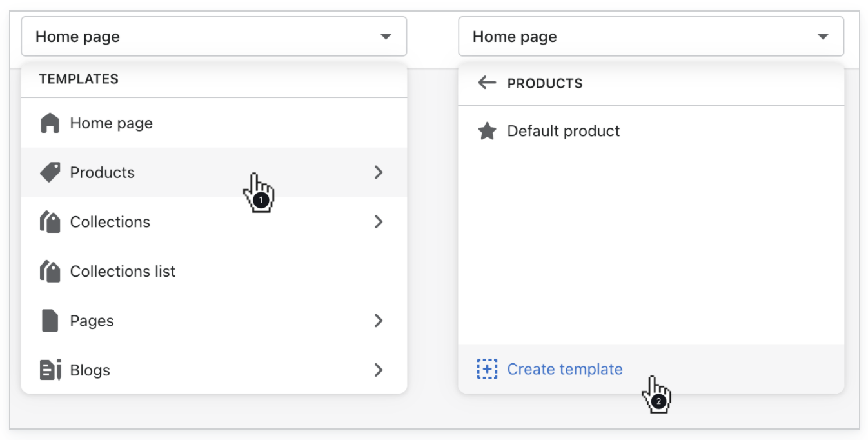This screenshot has width=868, height=440.
Task: Choose the Default product template
Action: pos(564,132)
